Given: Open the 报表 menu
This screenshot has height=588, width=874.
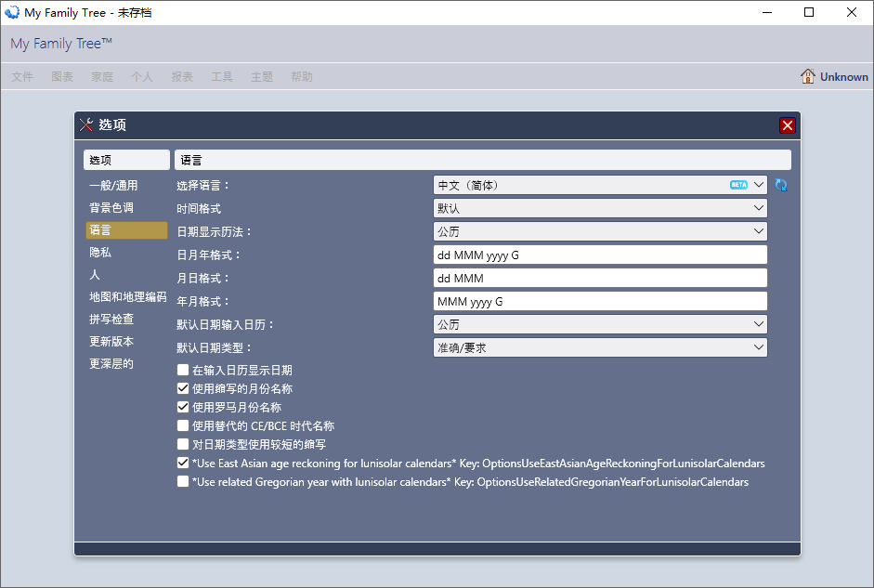Looking at the screenshot, I should click(182, 77).
